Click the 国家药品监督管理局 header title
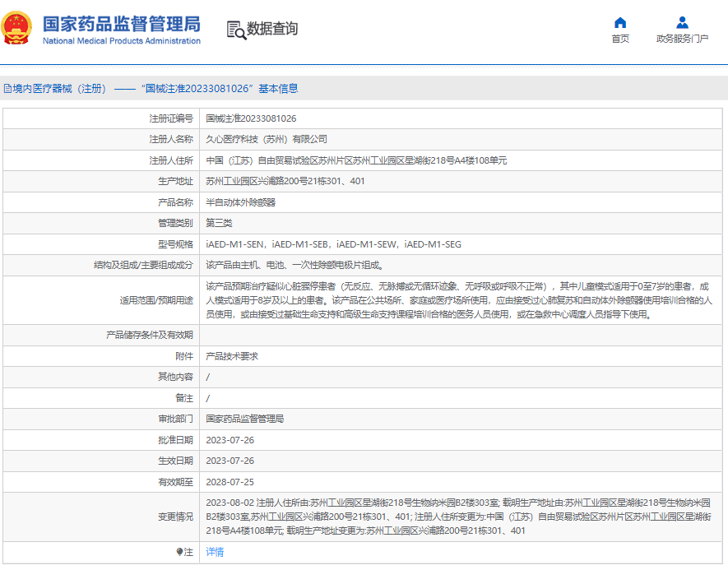The image size is (728, 570). click(x=122, y=24)
